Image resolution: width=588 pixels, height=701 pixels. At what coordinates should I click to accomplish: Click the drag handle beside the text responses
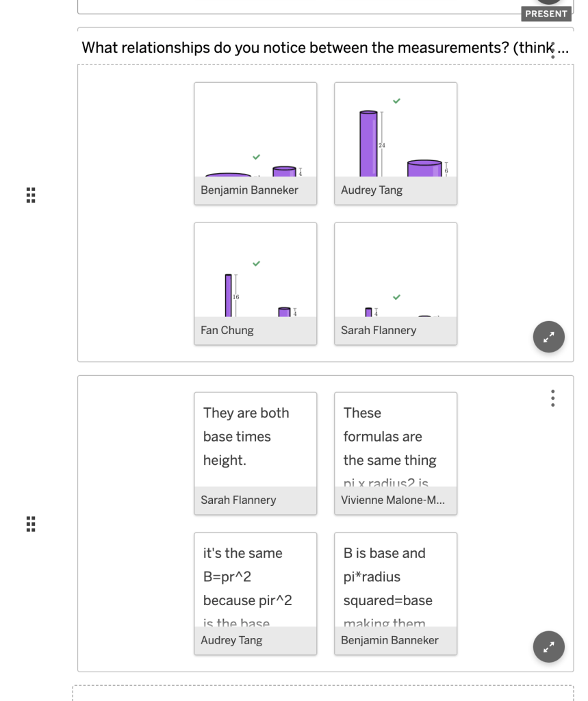(30, 524)
